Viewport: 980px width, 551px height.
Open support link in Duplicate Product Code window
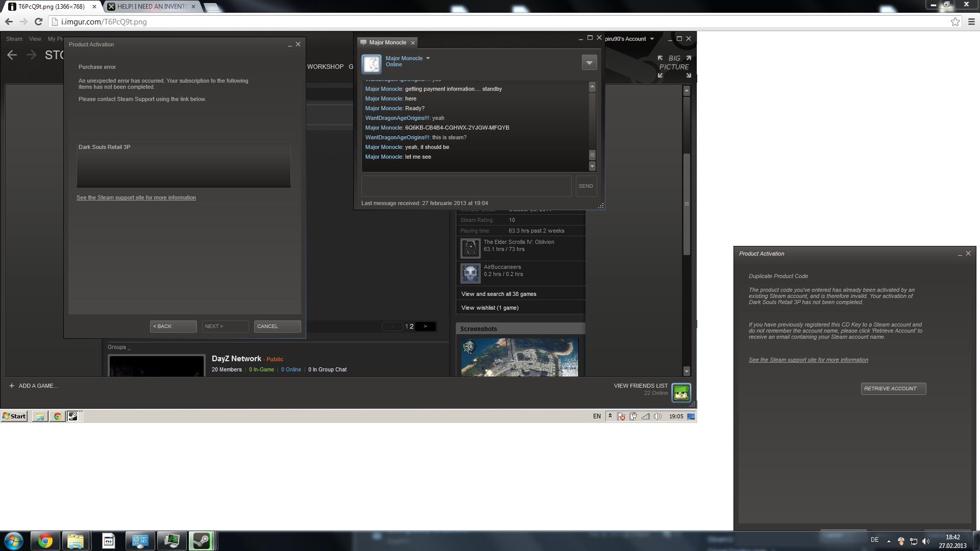(x=808, y=360)
